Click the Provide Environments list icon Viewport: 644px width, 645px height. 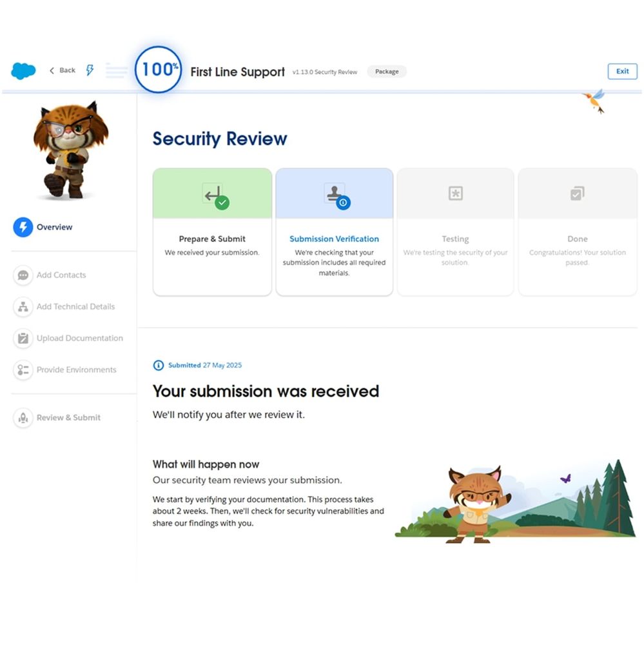tap(23, 370)
